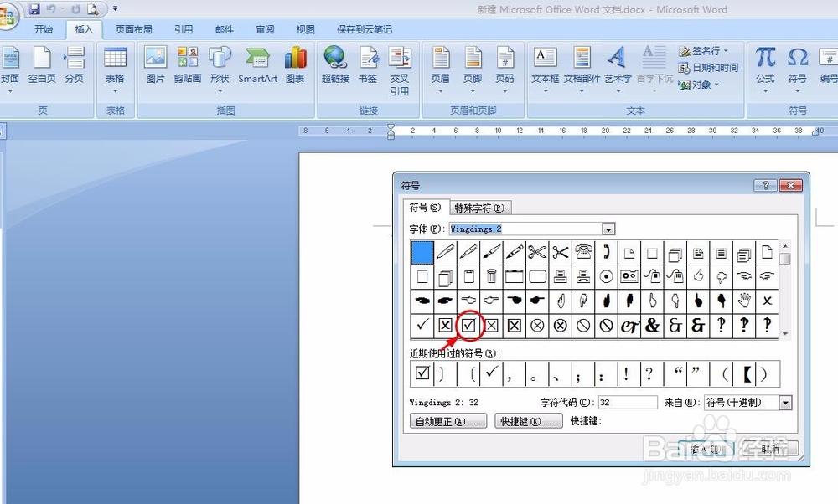The width and height of the screenshot is (838, 504).
Task: Open the Shapes (形状) gallery
Action: point(220,69)
